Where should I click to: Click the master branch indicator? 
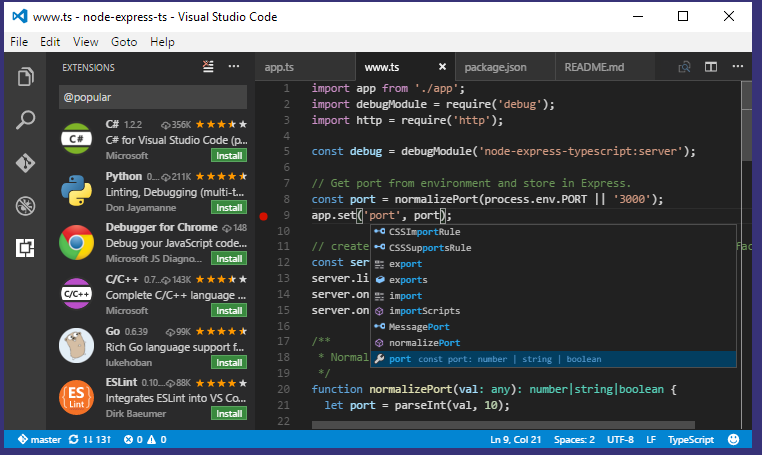click(x=39, y=439)
